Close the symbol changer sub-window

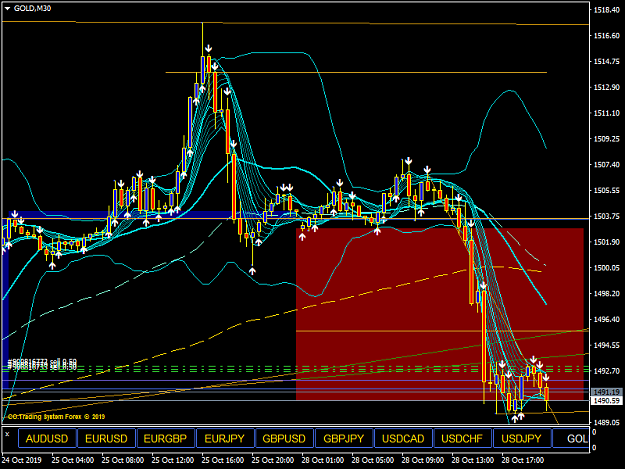pos(7,434)
